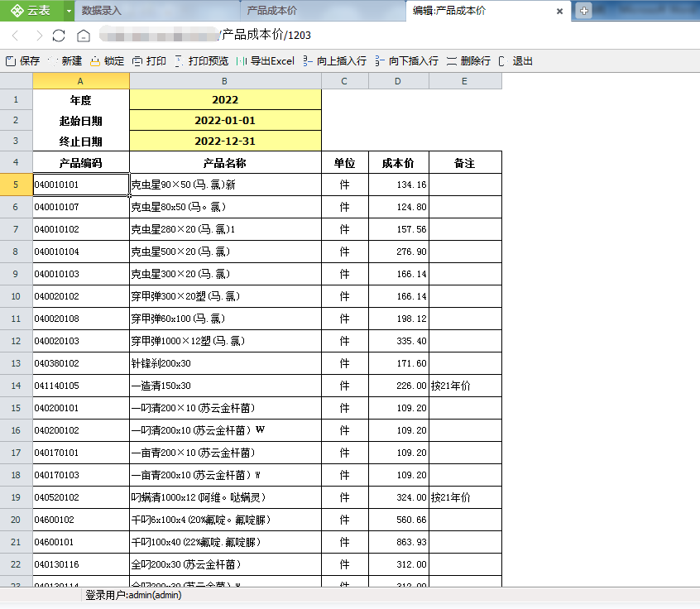
Task: Click product name 针锋刹200x30
Action: coord(225,363)
